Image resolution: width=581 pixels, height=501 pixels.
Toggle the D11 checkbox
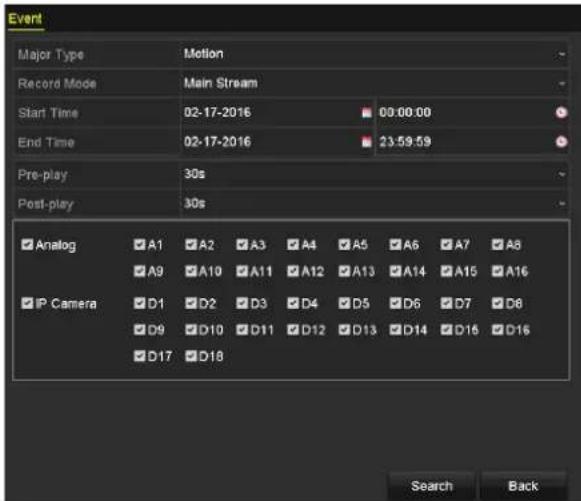pos(242,329)
